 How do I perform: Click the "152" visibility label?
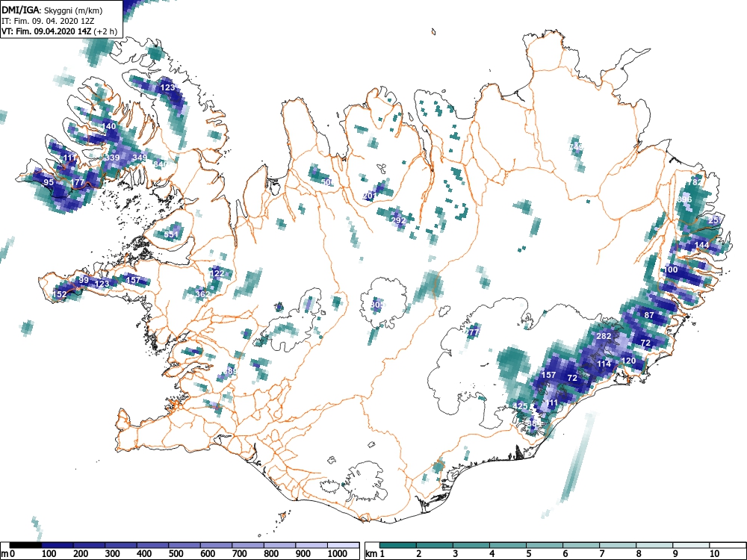pyautogui.click(x=60, y=294)
